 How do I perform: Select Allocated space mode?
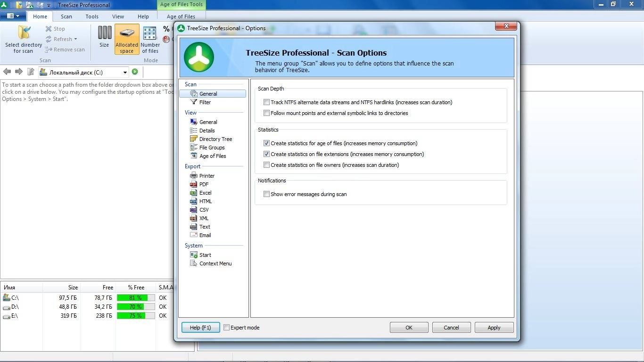127,40
